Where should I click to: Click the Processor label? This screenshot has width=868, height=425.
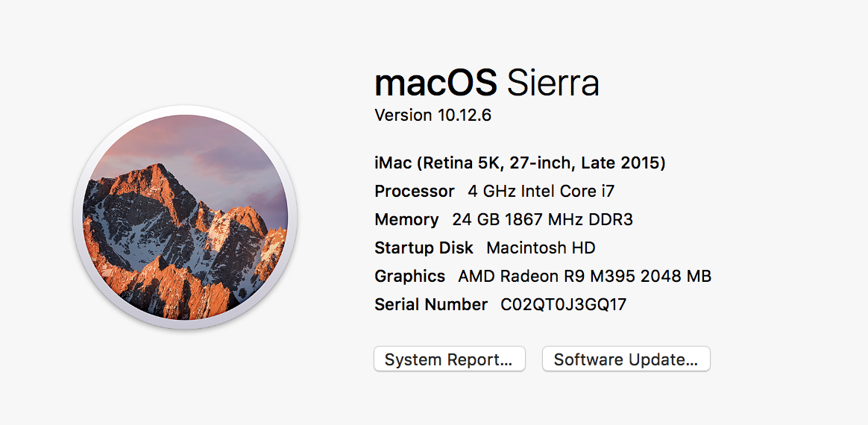(414, 191)
